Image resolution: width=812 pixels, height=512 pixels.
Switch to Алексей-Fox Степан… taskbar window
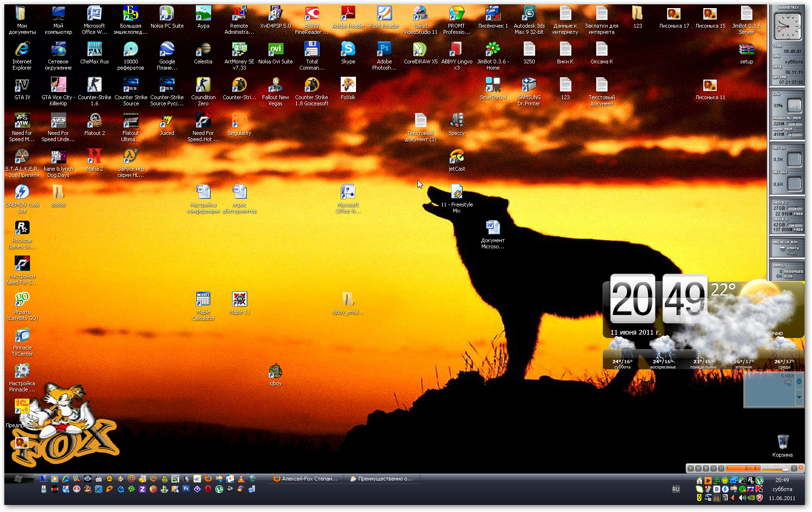pyautogui.click(x=306, y=479)
